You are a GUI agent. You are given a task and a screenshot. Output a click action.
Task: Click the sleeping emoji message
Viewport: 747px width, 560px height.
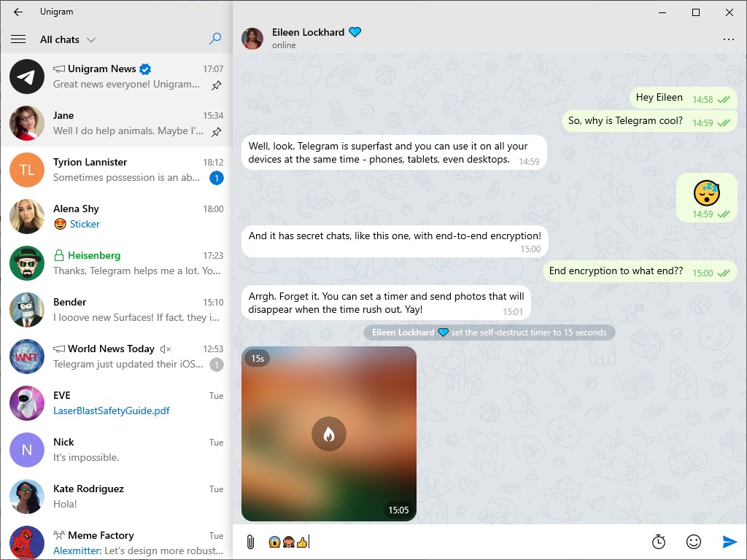point(706,198)
